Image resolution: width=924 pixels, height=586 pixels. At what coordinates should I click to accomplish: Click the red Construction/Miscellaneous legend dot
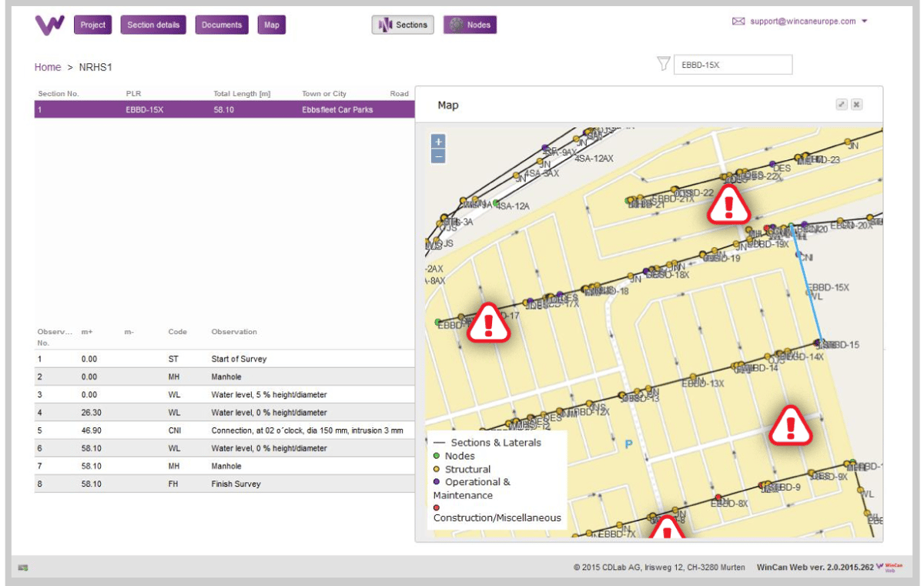(x=437, y=508)
